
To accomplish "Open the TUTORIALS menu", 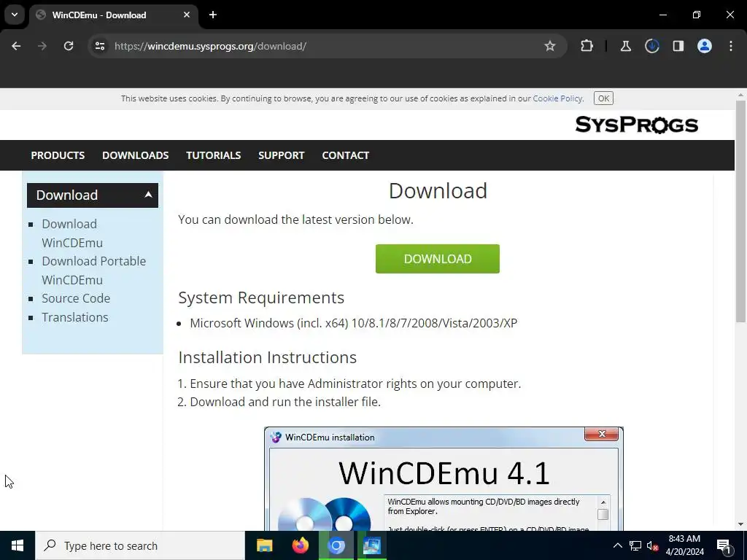I will [214, 155].
